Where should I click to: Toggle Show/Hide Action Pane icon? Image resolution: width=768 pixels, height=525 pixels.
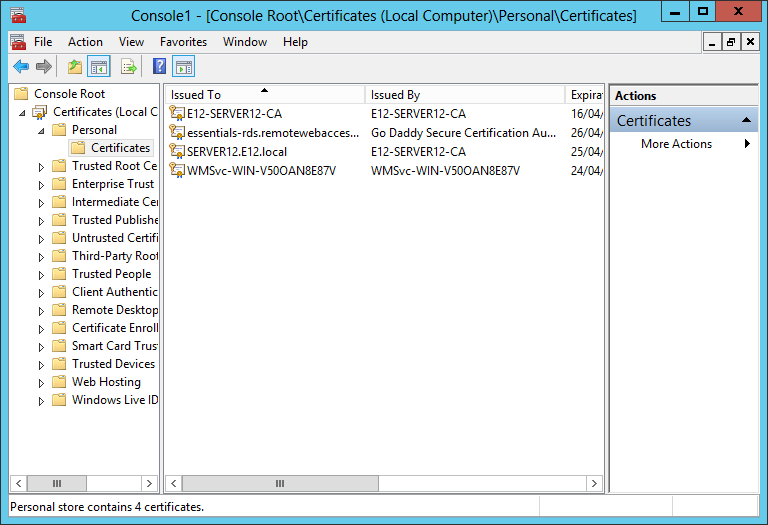coord(183,67)
